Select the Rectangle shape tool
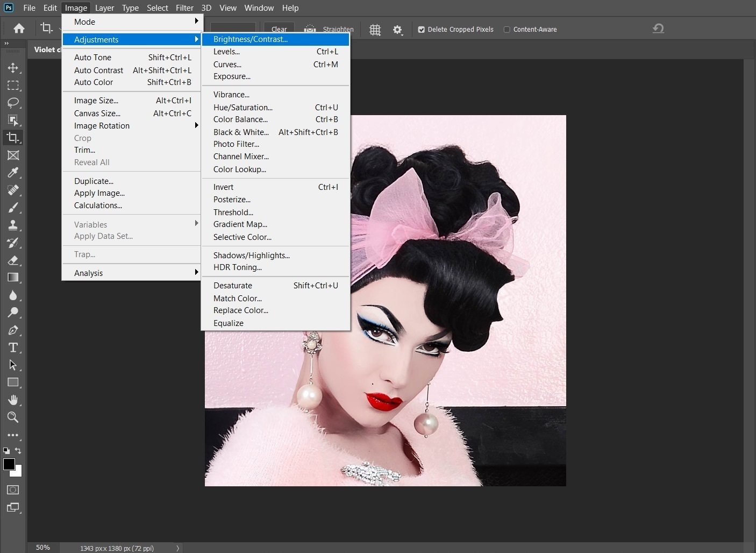 pos(13,382)
